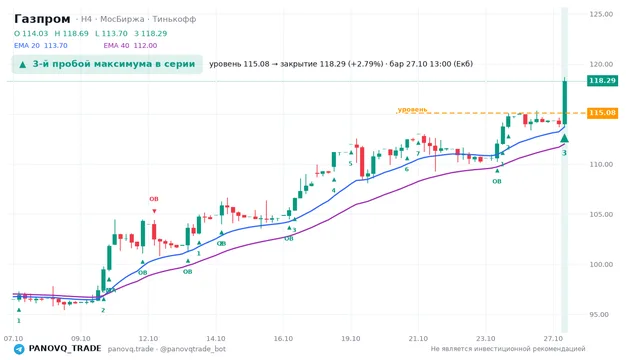Click the 14.10 date axis label
Image resolution: width=640 pixels, height=360 pixels.
pyautogui.click(x=216, y=339)
